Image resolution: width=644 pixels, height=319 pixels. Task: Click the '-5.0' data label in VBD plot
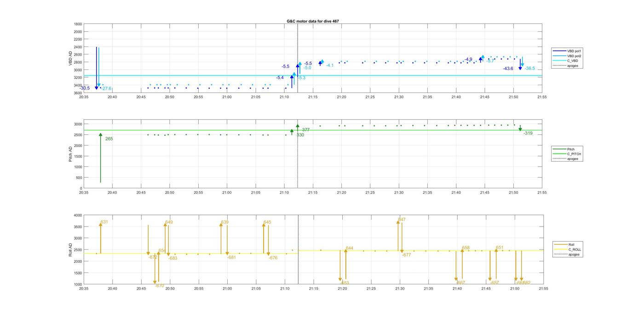307,68
